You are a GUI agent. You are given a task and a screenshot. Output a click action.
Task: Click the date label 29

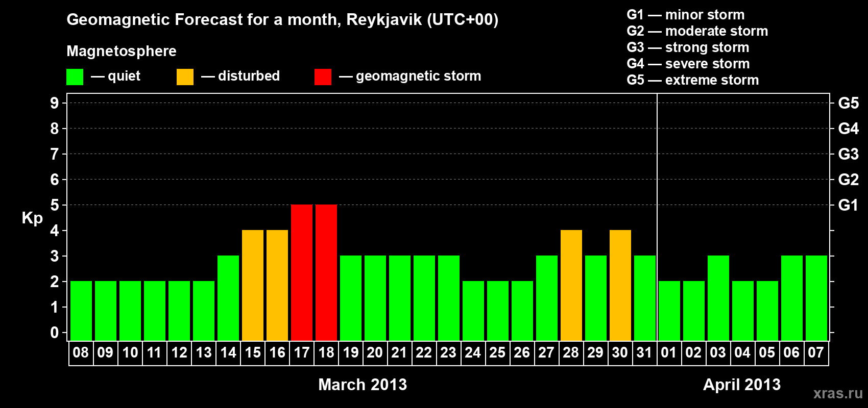coord(595,352)
